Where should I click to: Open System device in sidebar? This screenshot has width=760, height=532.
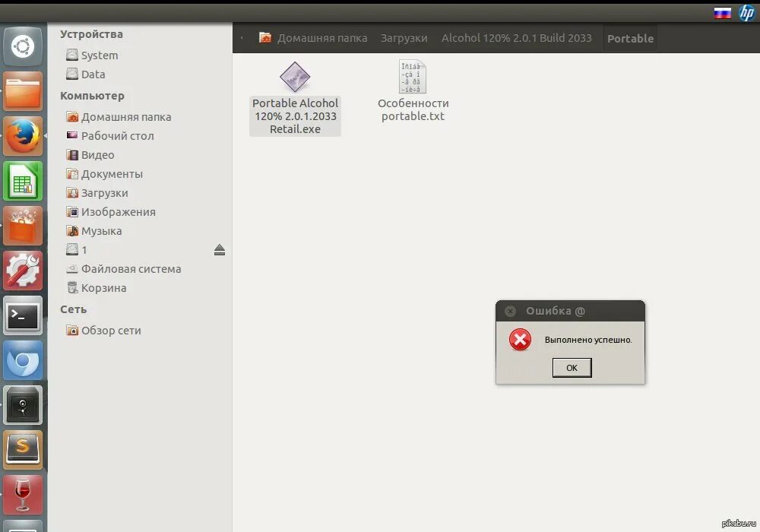[x=92, y=55]
